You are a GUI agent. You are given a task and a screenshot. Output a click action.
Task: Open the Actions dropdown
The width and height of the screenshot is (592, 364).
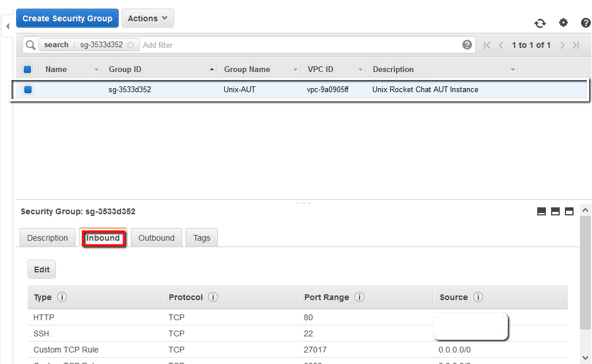(148, 18)
